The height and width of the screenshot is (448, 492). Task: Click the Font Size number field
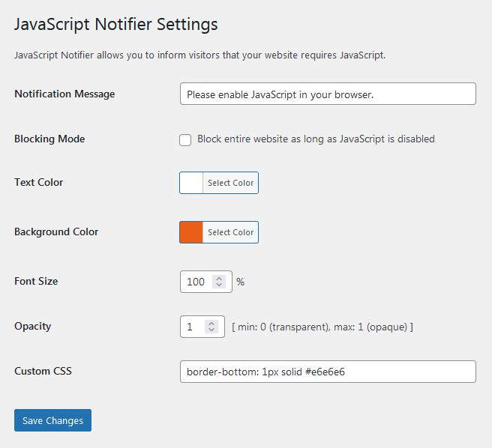[x=196, y=282]
